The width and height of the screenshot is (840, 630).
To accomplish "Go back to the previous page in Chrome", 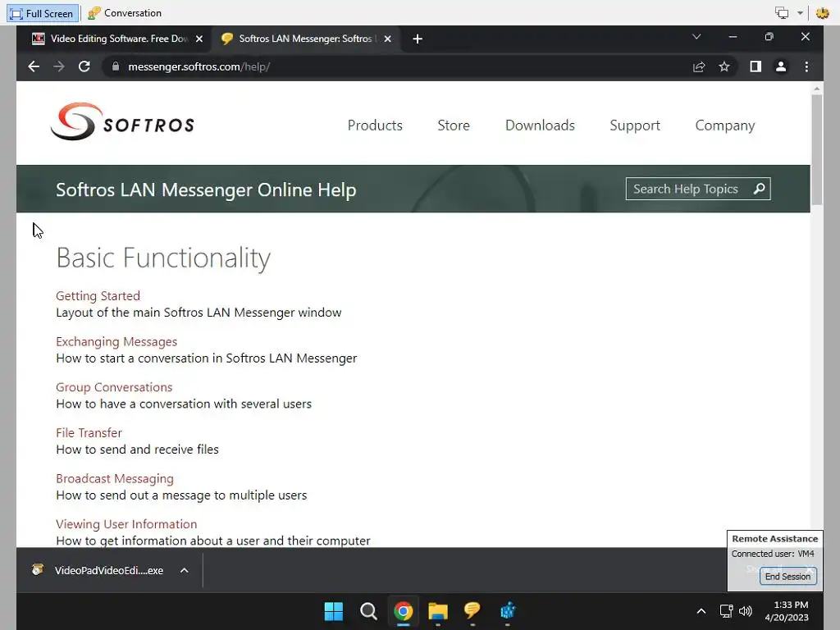I will pos(34,66).
